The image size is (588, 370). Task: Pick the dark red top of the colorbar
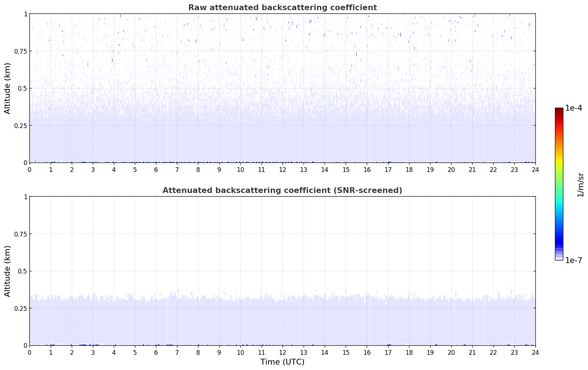coord(559,110)
